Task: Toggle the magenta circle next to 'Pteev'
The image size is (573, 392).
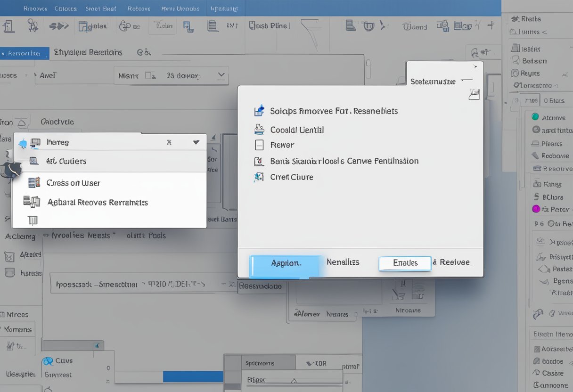Action: 536,209
